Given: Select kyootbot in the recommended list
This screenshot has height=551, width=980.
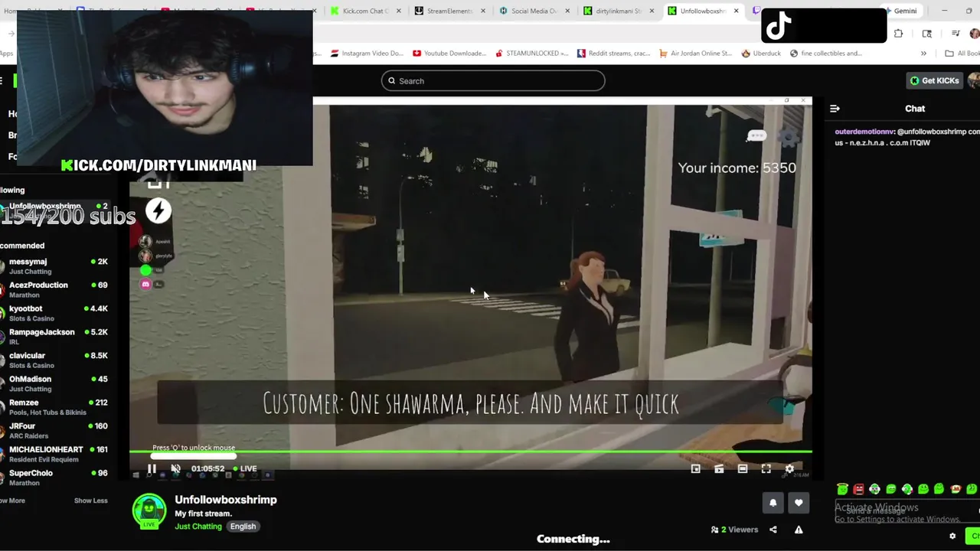Looking at the screenshot, I should pyautogui.click(x=55, y=314).
